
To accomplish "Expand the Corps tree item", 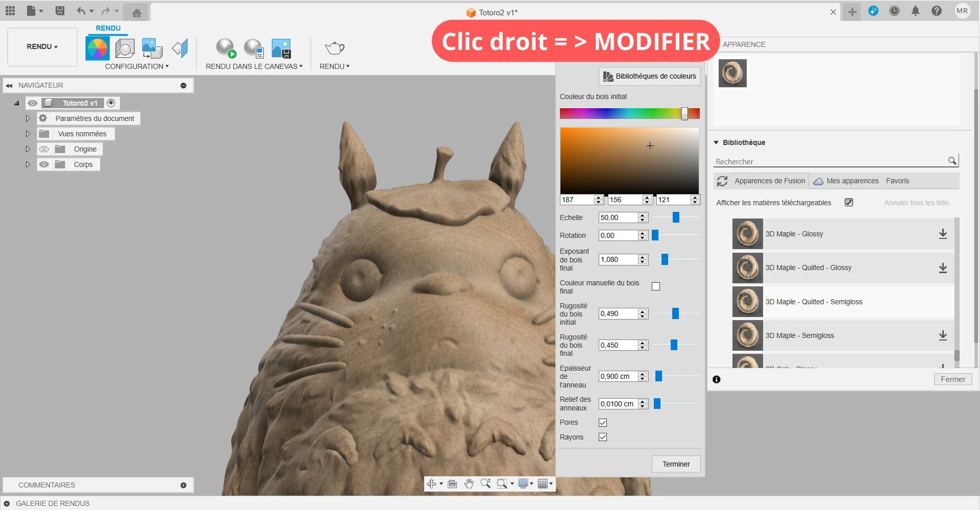I will (28, 164).
